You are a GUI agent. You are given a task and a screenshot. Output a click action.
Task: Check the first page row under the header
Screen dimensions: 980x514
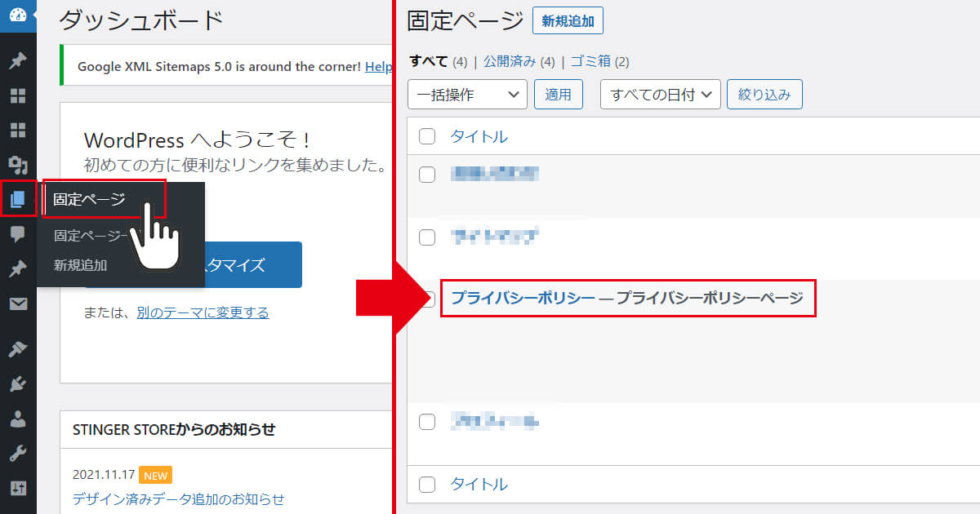pos(427,174)
